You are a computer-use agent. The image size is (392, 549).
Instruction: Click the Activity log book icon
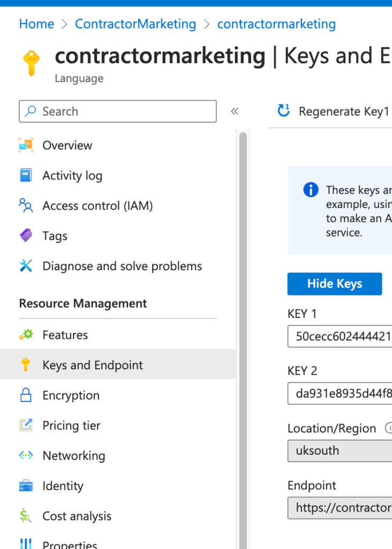point(26,175)
